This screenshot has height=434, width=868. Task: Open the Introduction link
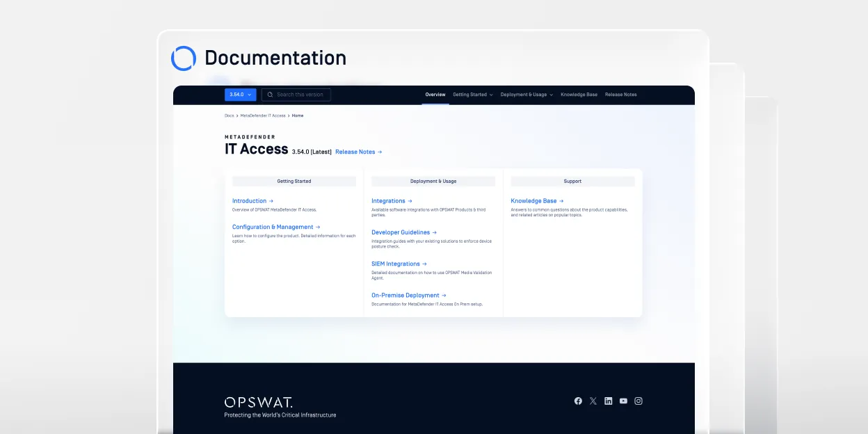click(x=252, y=201)
